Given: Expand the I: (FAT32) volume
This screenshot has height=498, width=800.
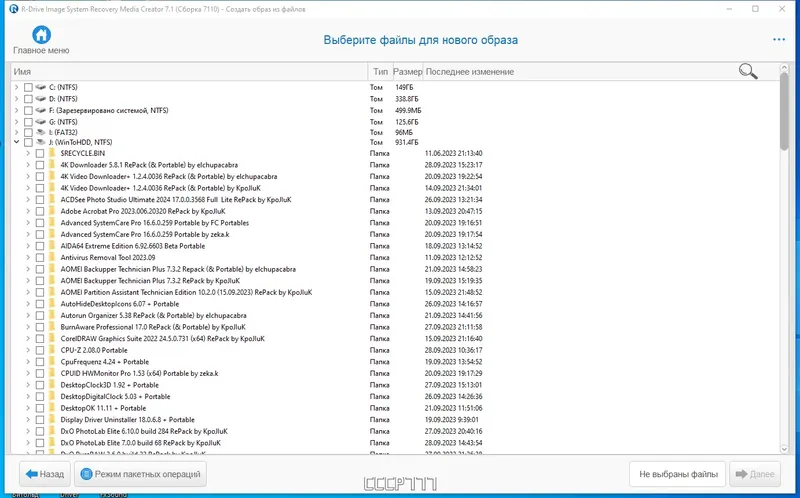Looking at the screenshot, I should [x=17, y=132].
